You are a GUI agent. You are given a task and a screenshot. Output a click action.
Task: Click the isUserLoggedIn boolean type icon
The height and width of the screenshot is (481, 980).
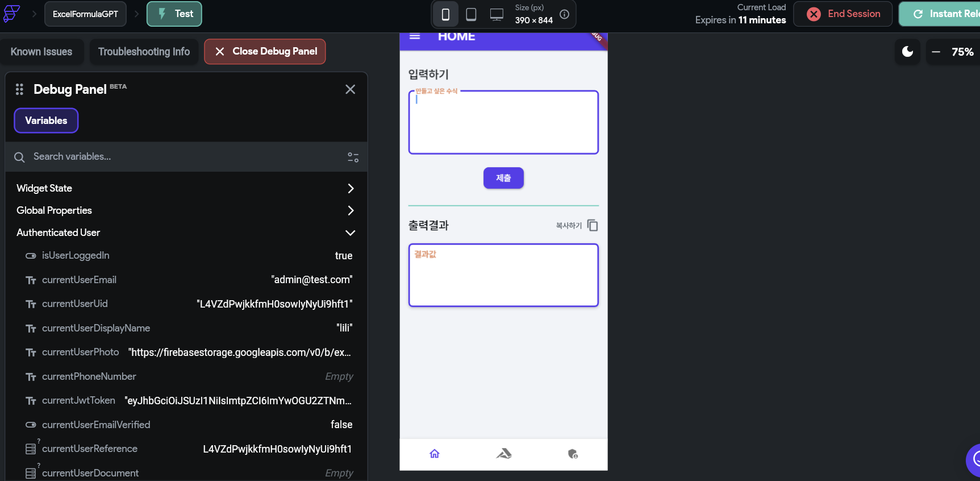pyautogui.click(x=31, y=256)
